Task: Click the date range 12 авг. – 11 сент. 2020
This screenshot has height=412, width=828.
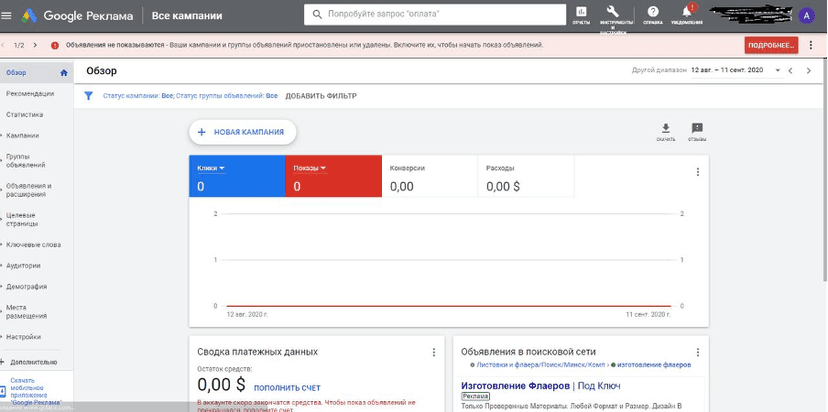Action: point(727,70)
